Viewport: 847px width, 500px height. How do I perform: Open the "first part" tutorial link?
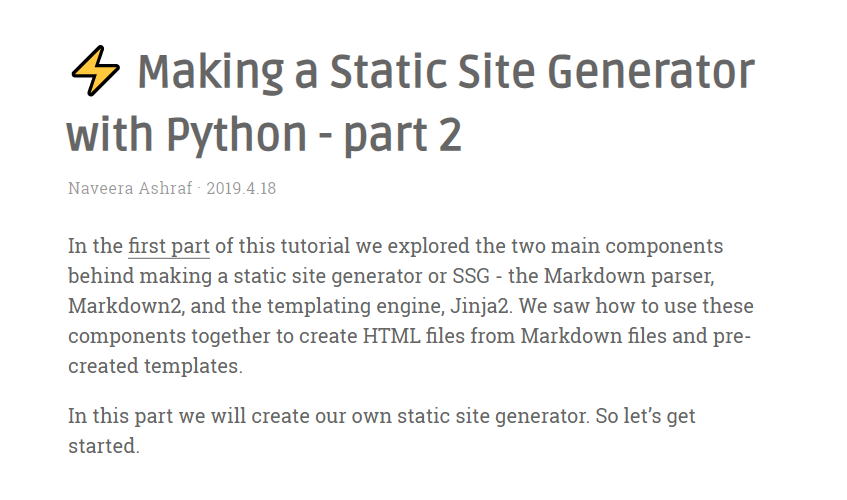coord(168,246)
